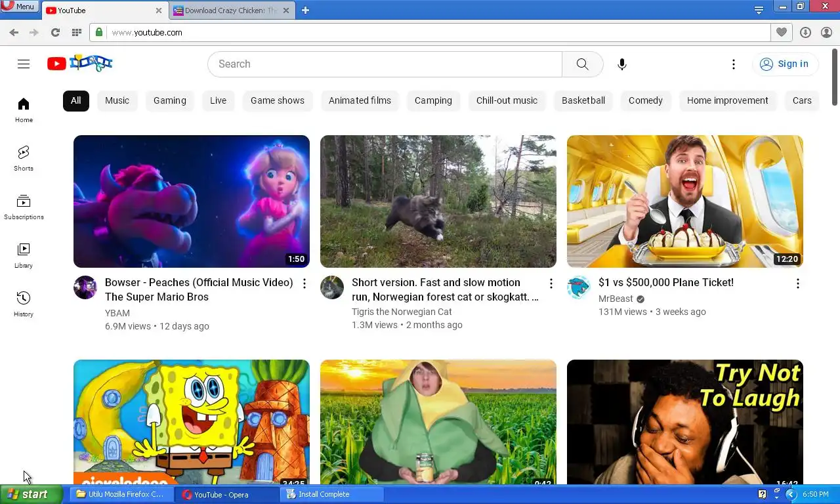Click the Sign in button
Screen dimensions: 840x504
[x=785, y=64]
